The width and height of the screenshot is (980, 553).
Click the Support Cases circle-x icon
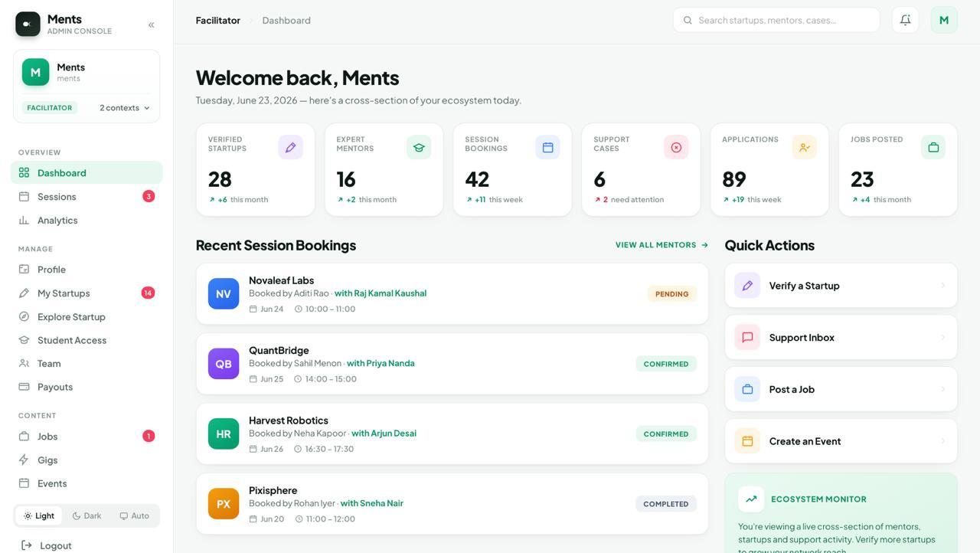click(676, 147)
